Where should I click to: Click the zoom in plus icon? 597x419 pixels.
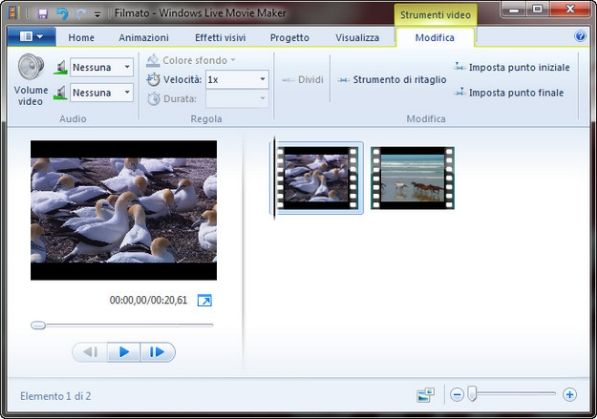point(570,395)
